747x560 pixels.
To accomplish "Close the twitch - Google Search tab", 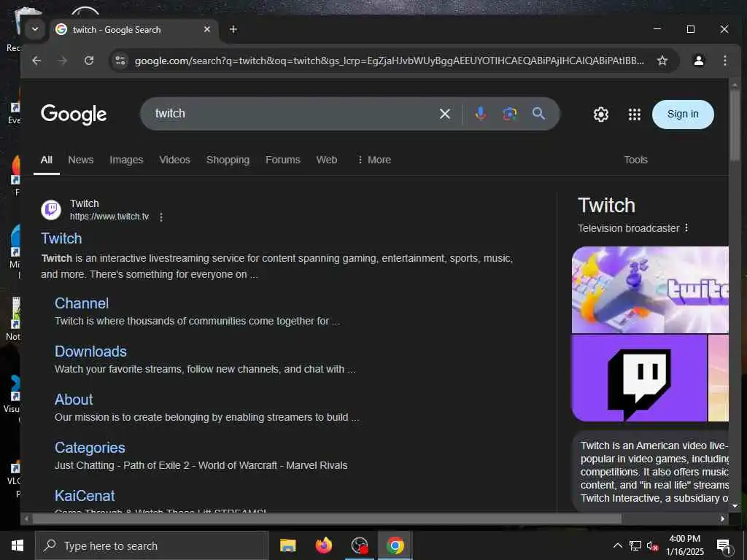I will (x=206, y=29).
